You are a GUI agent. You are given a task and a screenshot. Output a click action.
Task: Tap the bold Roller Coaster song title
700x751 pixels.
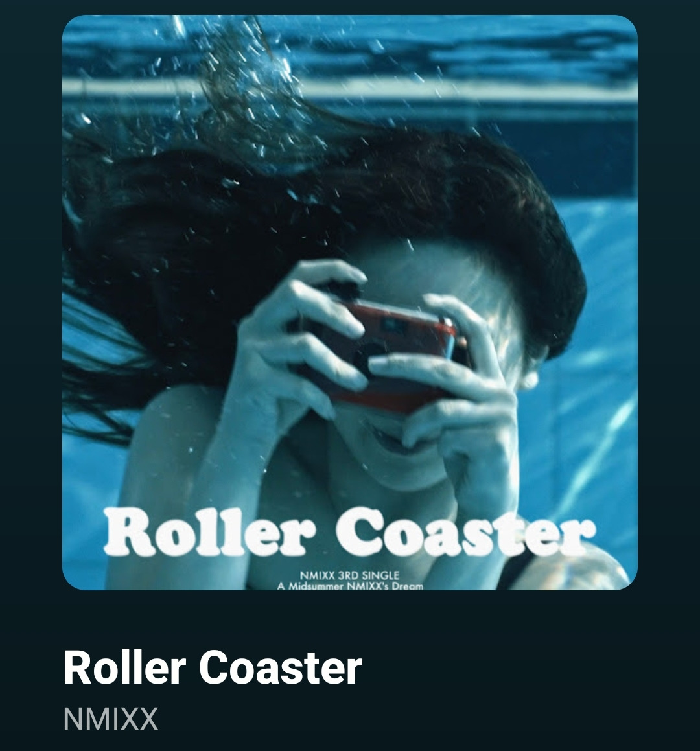213,667
